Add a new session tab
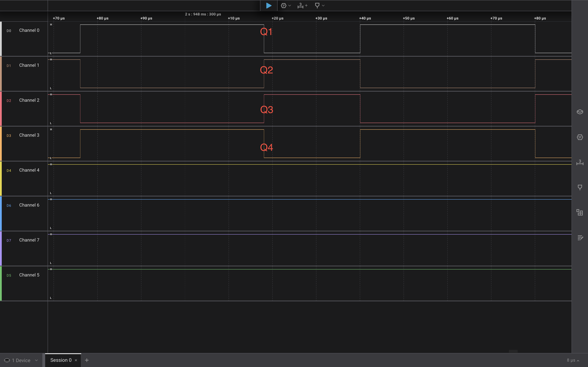 (x=87, y=360)
